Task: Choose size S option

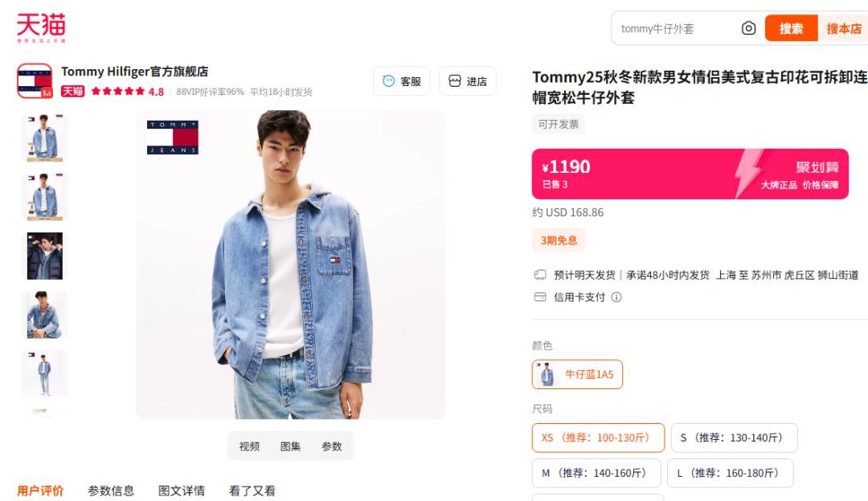Action: [734, 437]
